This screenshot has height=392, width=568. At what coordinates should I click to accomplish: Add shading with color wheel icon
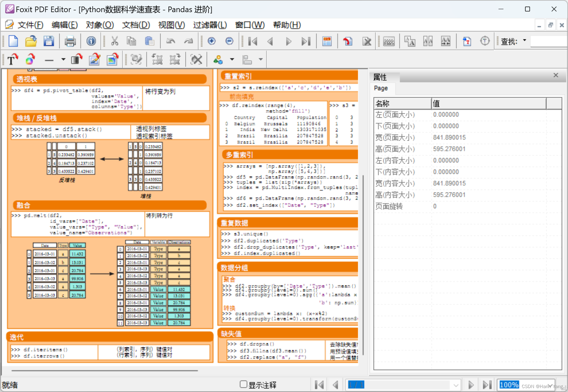30,59
